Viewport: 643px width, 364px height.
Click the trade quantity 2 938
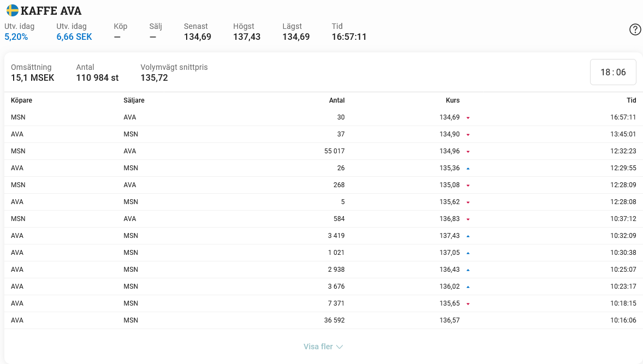point(336,269)
